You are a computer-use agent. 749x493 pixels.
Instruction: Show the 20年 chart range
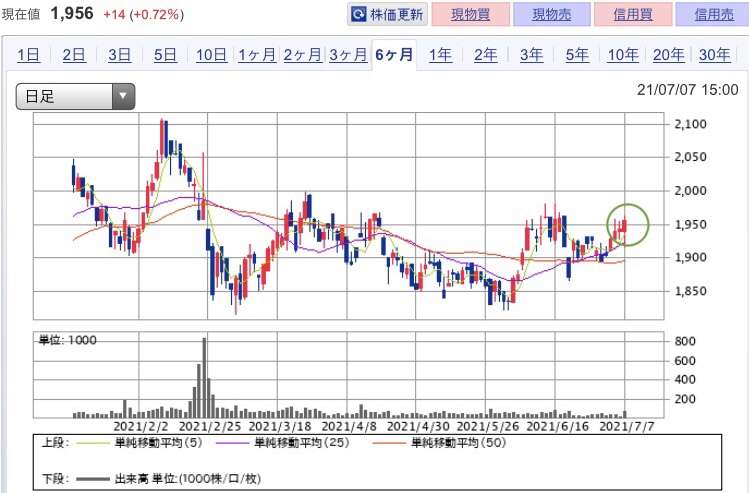click(669, 55)
